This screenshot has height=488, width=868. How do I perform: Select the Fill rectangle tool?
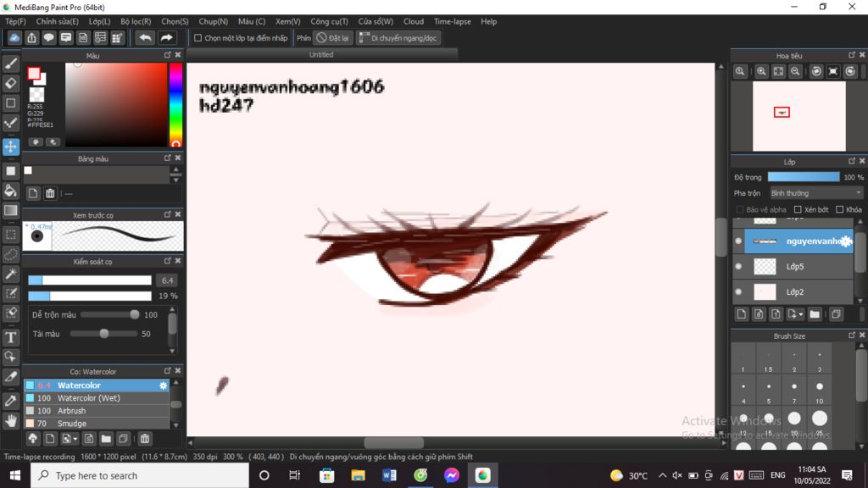coord(10,171)
